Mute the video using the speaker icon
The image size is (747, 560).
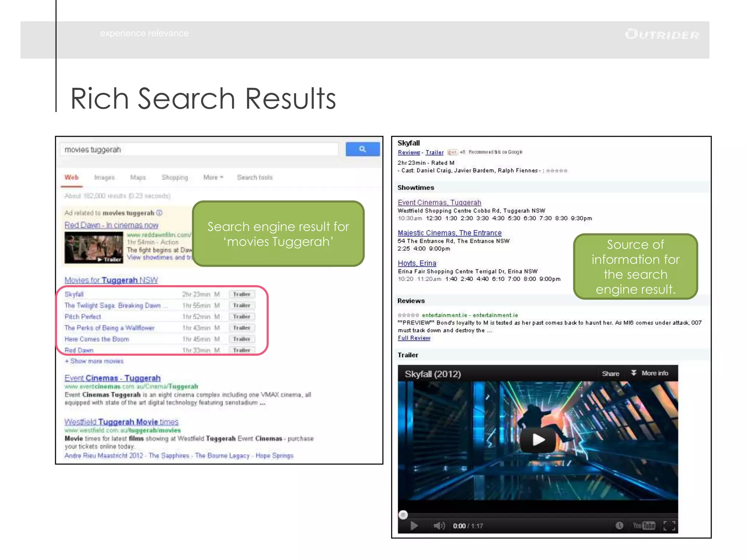click(439, 526)
